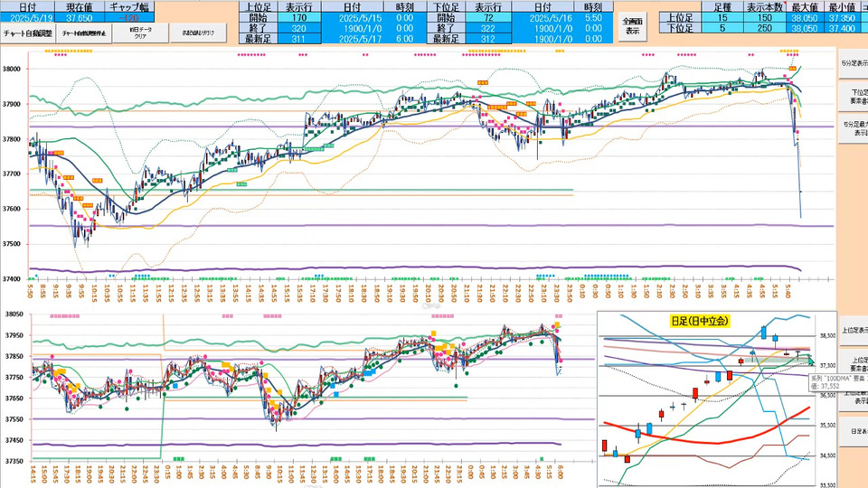Select the ギャップ幅 cell showing -120
This screenshot has height=488, width=868.
click(x=129, y=18)
